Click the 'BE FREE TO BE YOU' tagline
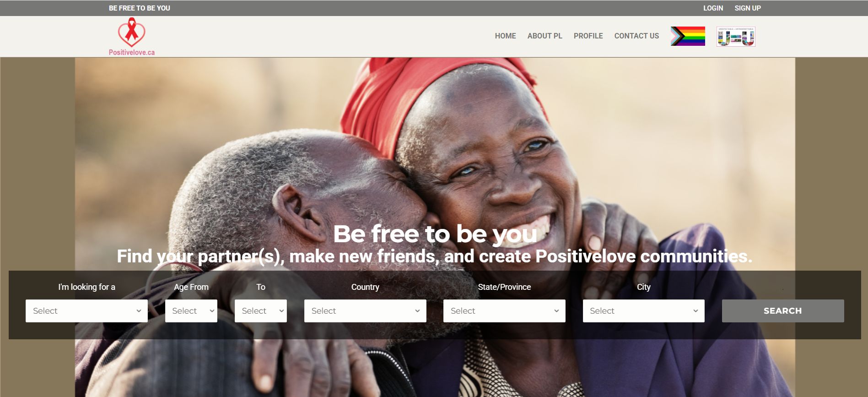 pyautogui.click(x=140, y=8)
